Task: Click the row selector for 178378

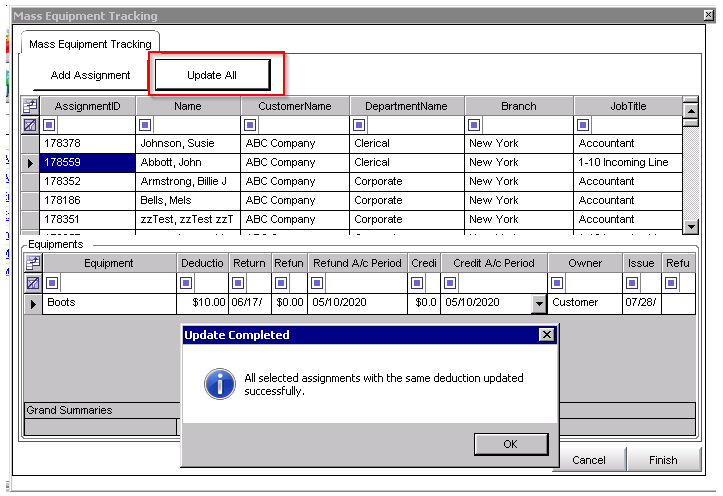Action: tap(30, 143)
